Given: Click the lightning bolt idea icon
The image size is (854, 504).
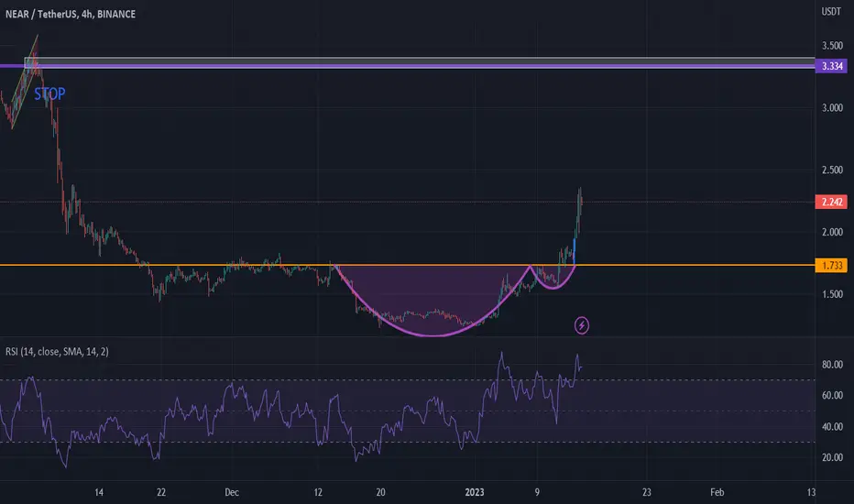Looking at the screenshot, I should pos(582,325).
